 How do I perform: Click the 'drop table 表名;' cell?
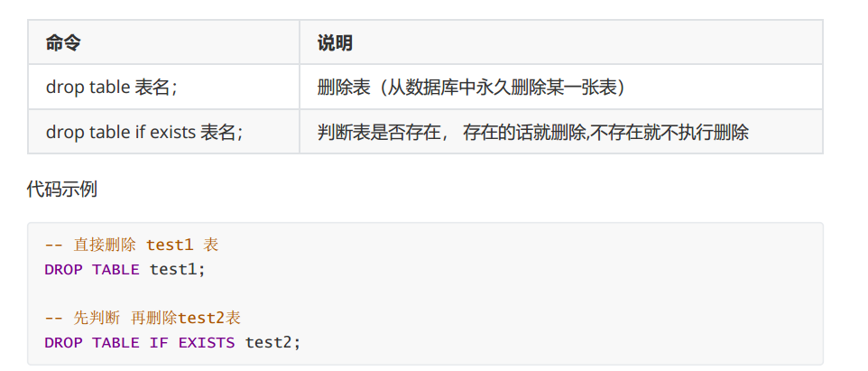click(163, 87)
